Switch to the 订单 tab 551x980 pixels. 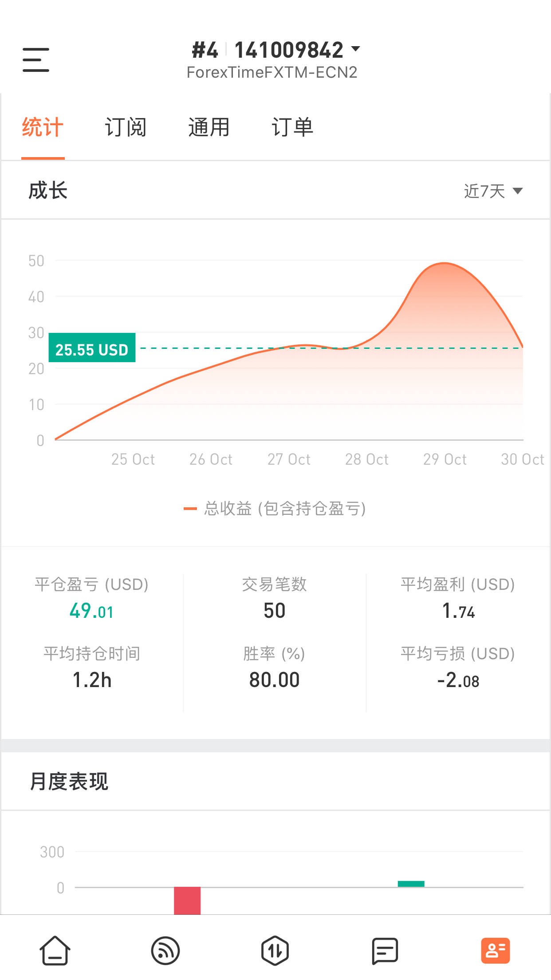click(292, 127)
